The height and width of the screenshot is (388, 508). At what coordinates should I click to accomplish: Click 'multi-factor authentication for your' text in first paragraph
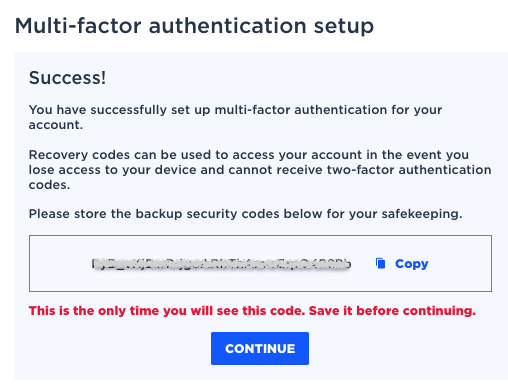point(328,110)
